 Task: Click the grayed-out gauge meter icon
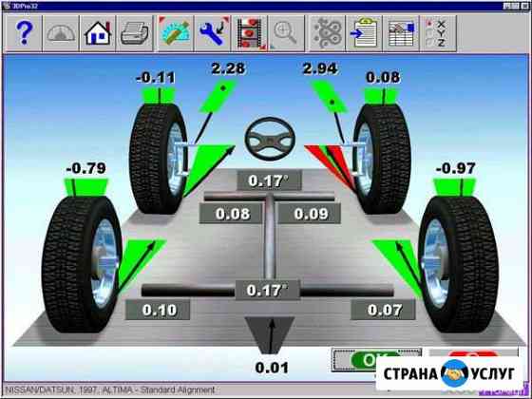pyautogui.click(x=61, y=33)
